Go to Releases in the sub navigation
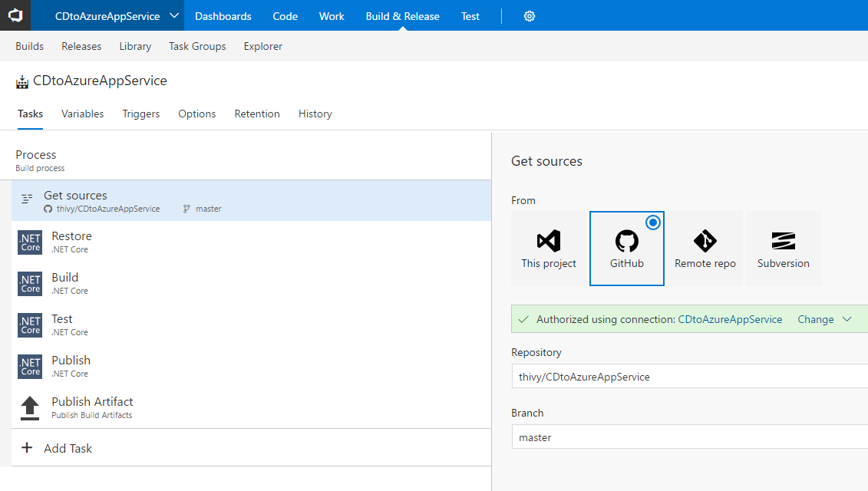The width and height of the screenshot is (868, 491). 81,46
